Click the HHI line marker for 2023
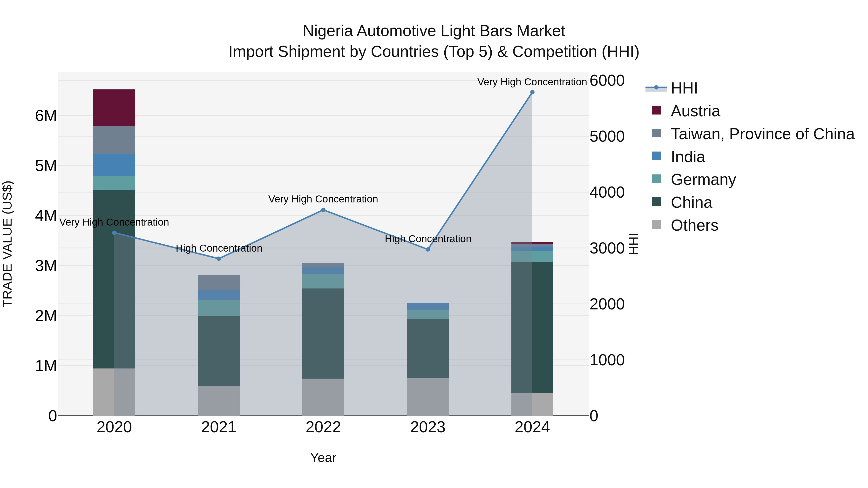Image resolution: width=868 pixels, height=488 pixels. click(428, 250)
